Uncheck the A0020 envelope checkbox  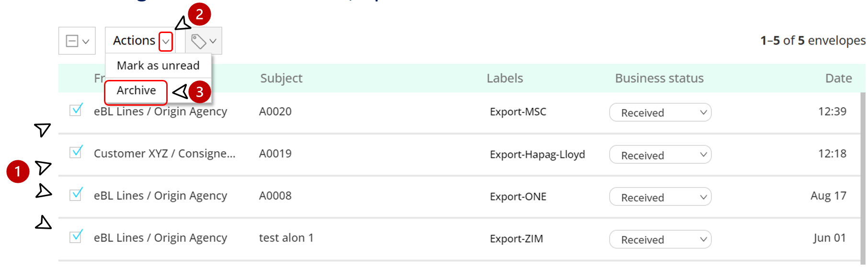coord(76,110)
